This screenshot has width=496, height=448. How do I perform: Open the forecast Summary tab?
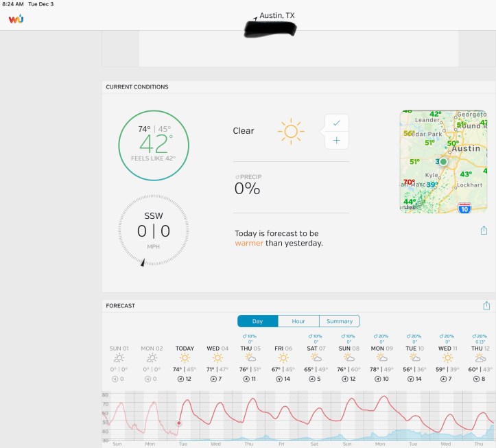click(x=340, y=321)
